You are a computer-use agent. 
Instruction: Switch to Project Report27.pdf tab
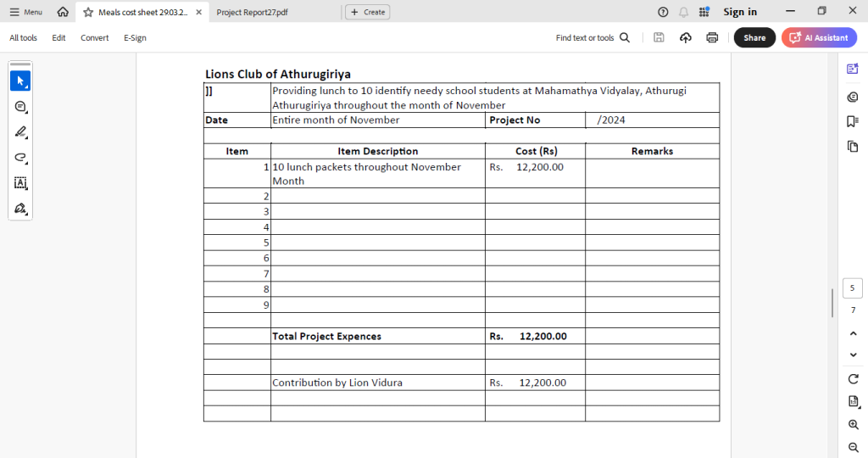click(x=252, y=12)
